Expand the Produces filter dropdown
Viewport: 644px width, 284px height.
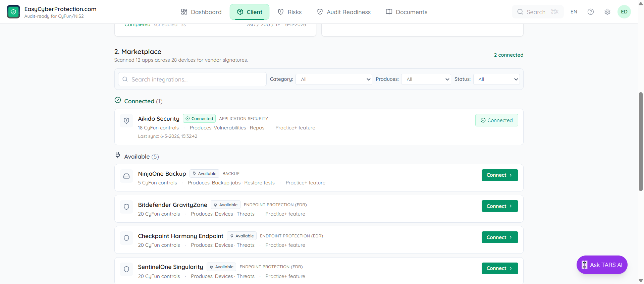[x=426, y=79]
